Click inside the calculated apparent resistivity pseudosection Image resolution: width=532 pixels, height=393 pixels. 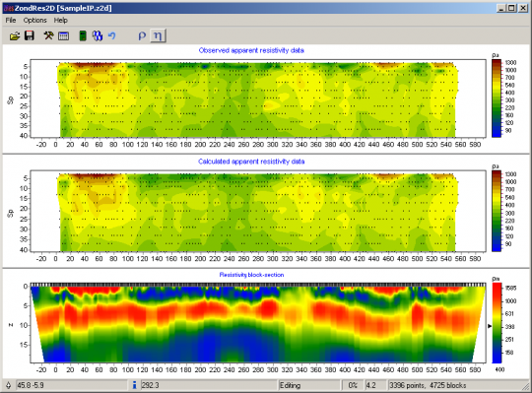[x=258, y=211]
